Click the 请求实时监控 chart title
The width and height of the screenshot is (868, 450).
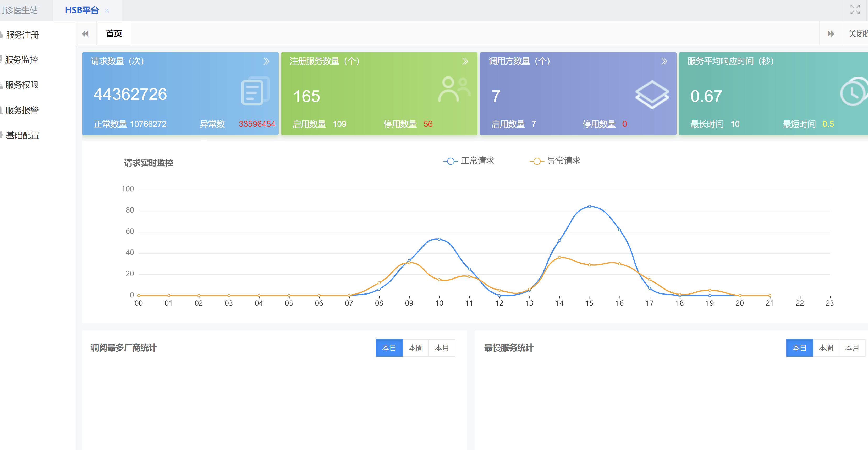point(149,163)
